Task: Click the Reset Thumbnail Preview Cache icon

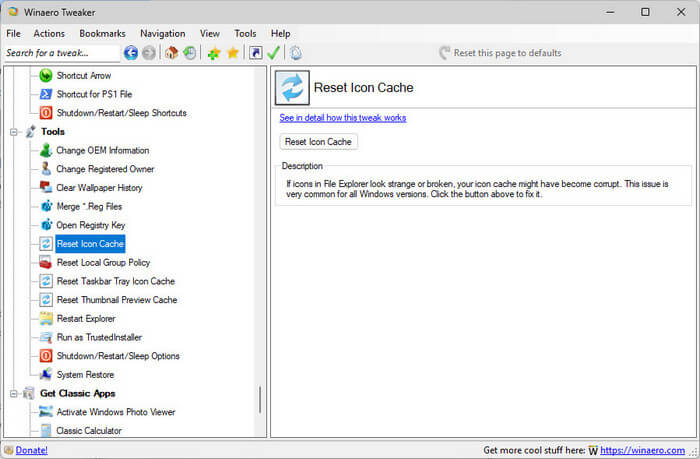Action: tap(46, 300)
